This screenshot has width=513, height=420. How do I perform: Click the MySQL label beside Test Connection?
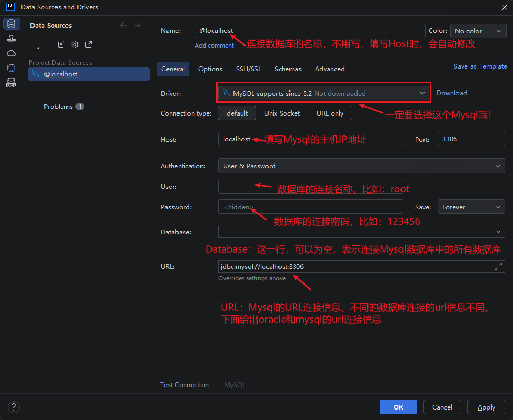235,385
